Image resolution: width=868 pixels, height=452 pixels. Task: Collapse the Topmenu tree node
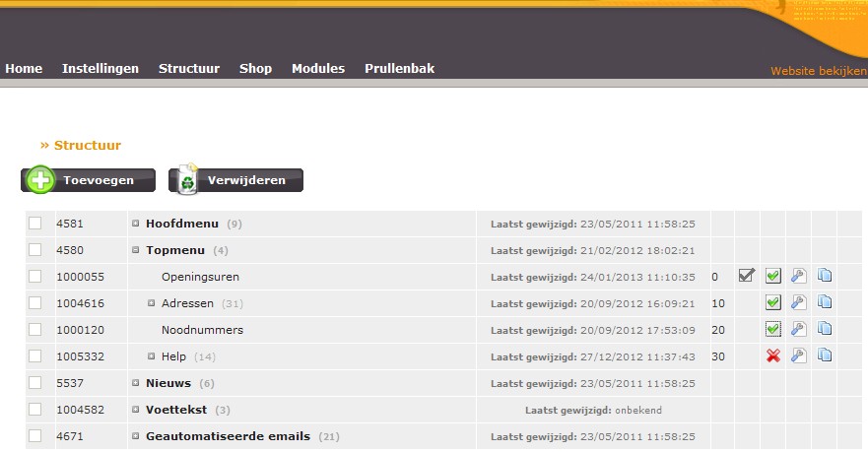[x=135, y=250]
